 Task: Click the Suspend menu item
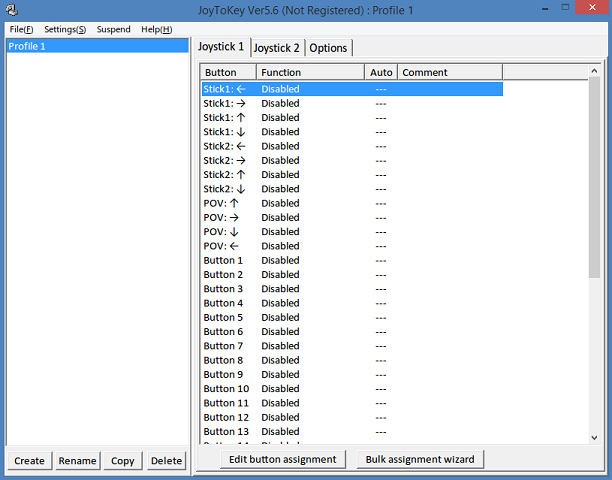114,30
